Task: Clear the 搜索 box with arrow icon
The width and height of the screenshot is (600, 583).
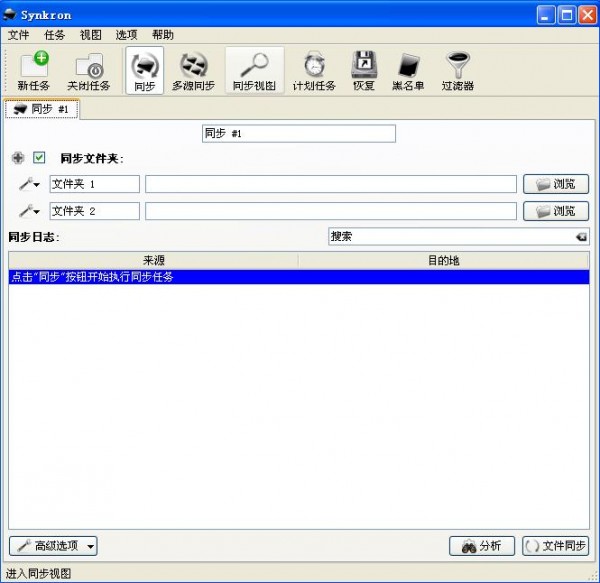Action: (x=581, y=237)
